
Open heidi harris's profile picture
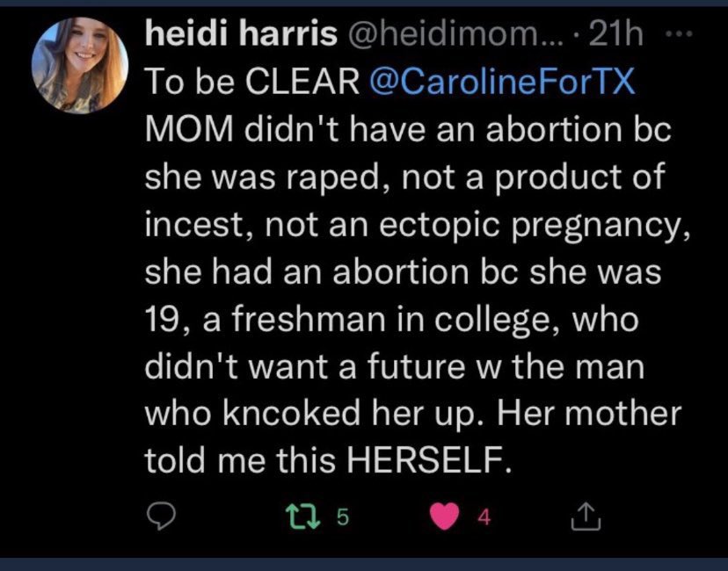click(80, 65)
